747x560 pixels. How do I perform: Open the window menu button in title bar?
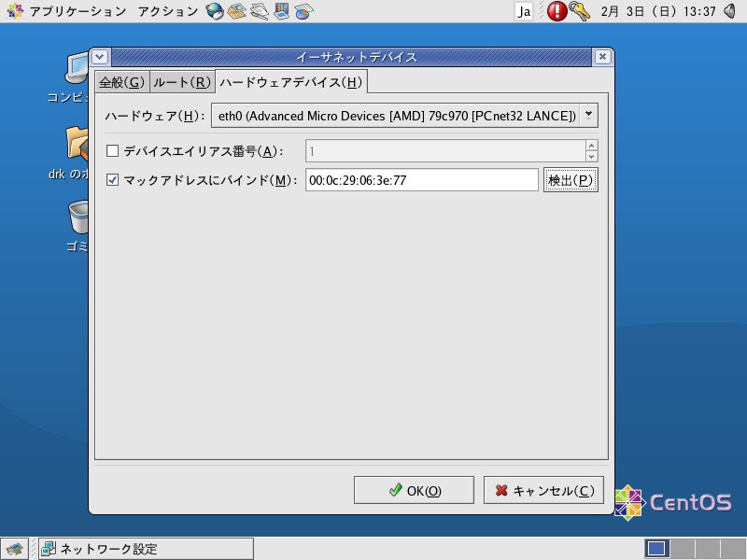point(100,57)
